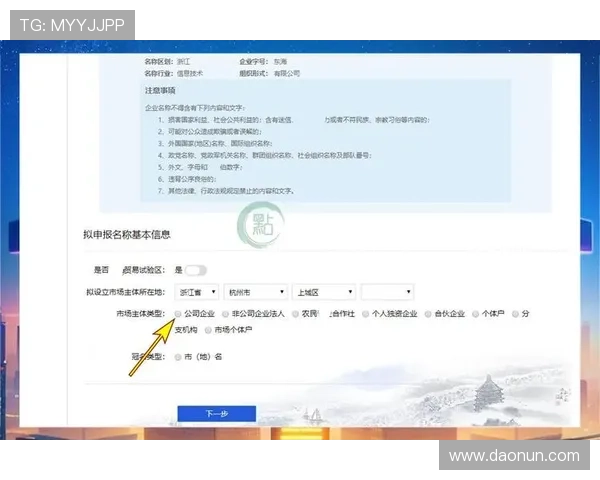Image resolution: width=600 pixels, height=480 pixels.
Task: Click the 名称行业 value 信息技术
Action: tap(190, 73)
